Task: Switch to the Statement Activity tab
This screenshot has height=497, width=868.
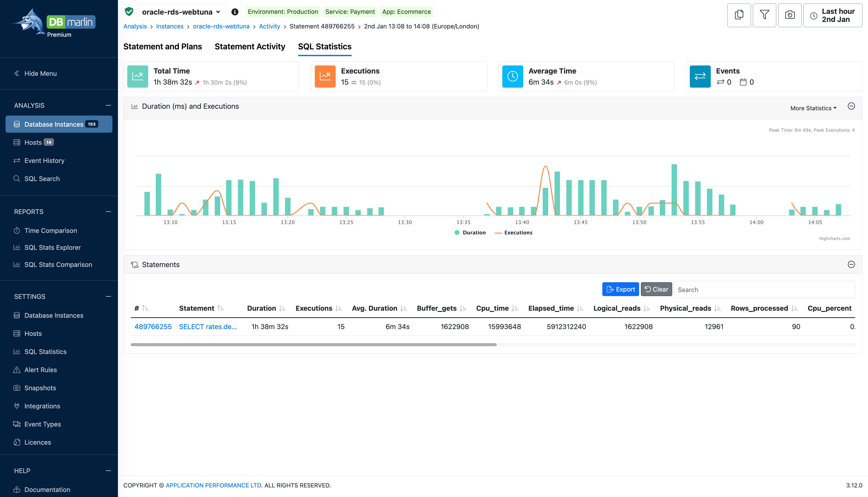Action: (x=250, y=46)
